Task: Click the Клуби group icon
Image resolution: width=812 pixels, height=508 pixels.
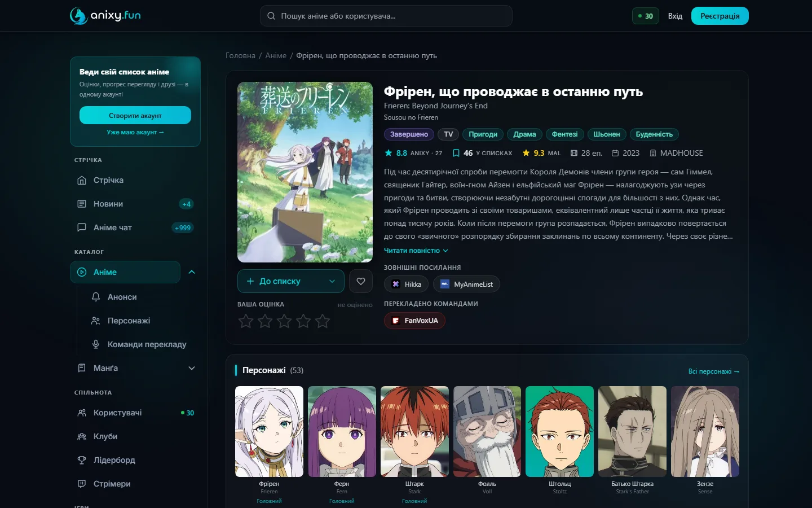Action: 82,436
